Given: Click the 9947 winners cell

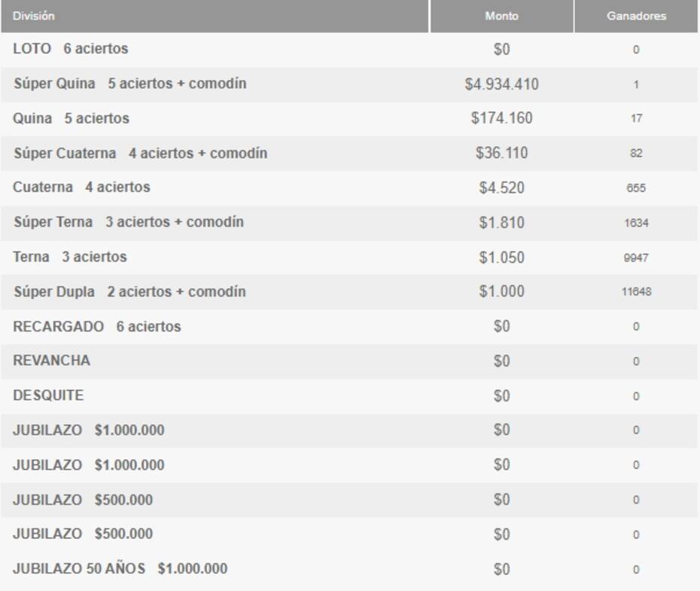Looking at the screenshot, I should tap(636, 257).
